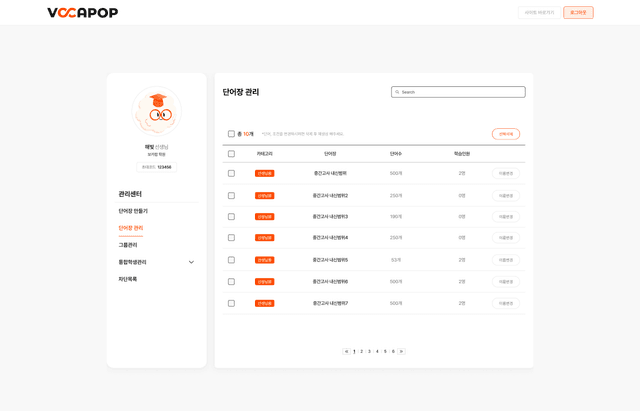Go to pagination page 3
The image size is (640, 411).
(369, 351)
